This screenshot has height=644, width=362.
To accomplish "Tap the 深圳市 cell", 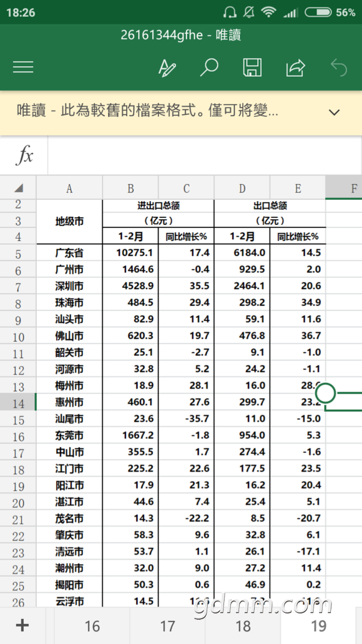I will 69,286.
